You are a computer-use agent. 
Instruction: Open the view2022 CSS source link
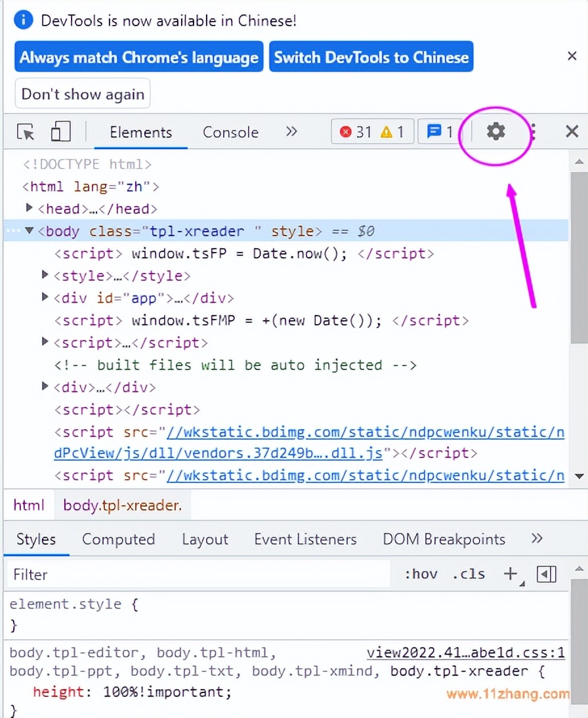click(x=465, y=652)
